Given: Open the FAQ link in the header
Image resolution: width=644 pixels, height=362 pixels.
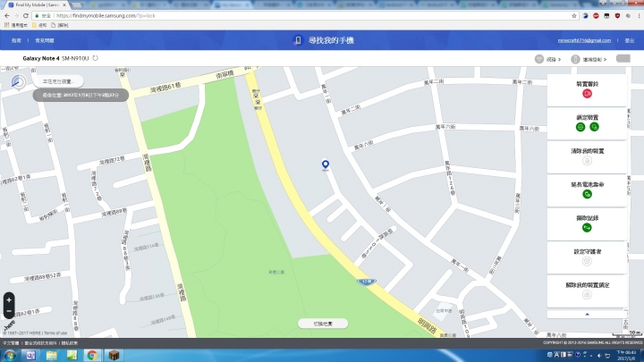Looking at the screenshot, I should point(45,40).
